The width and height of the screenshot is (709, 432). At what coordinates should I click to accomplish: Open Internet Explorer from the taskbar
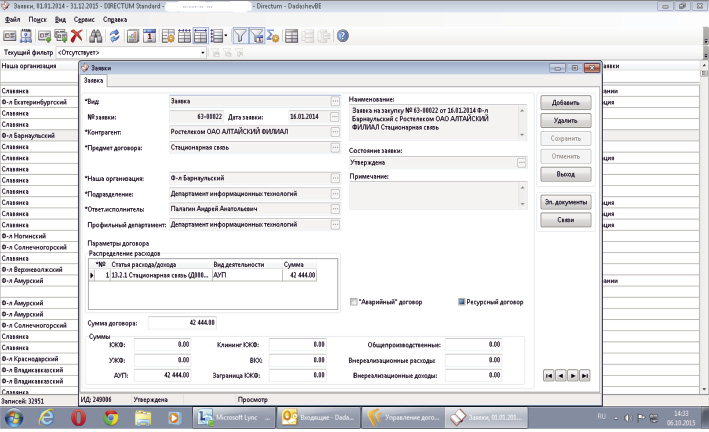pyautogui.click(x=47, y=418)
